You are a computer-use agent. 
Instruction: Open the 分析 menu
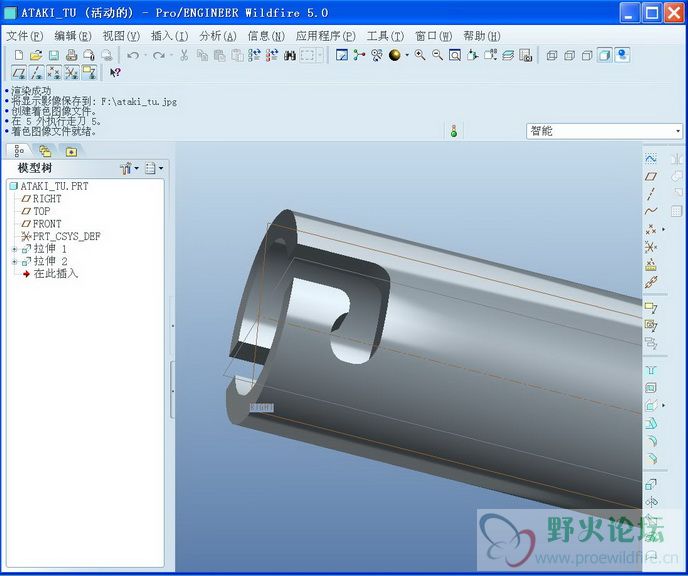pos(218,36)
